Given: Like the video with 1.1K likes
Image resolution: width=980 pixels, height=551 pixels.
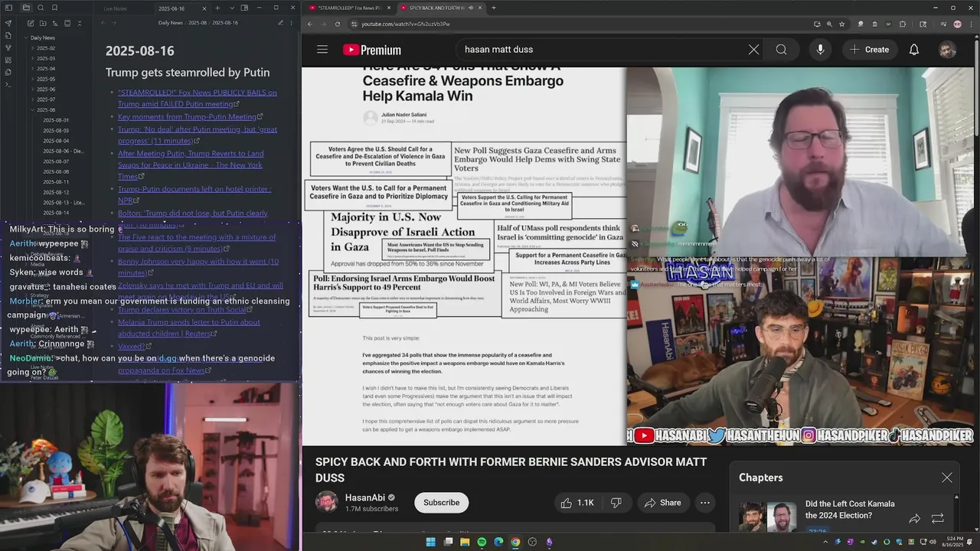Looking at the screenshot, I should (x=577, y=503).
